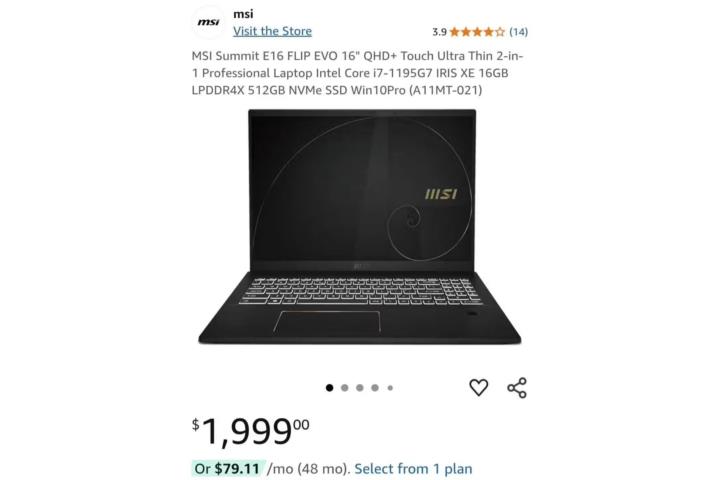Image resolution: width=720 pixels, height=480 pixels.
Task: Click the $1,999 price
Action: tap(251, 431)
